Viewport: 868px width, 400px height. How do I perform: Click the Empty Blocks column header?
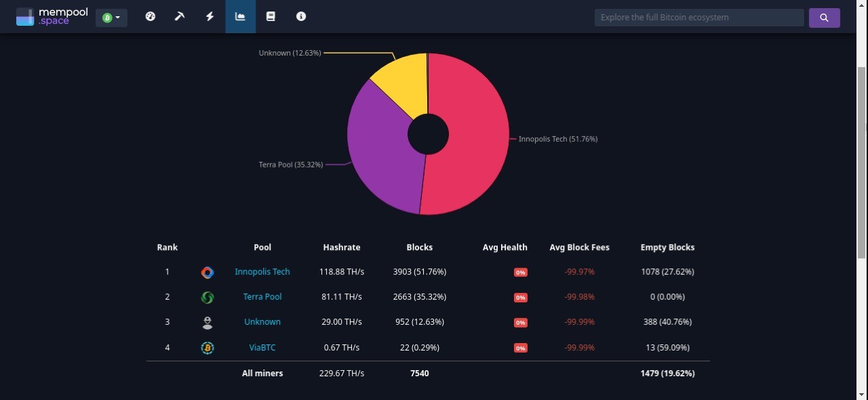(668, 247)
